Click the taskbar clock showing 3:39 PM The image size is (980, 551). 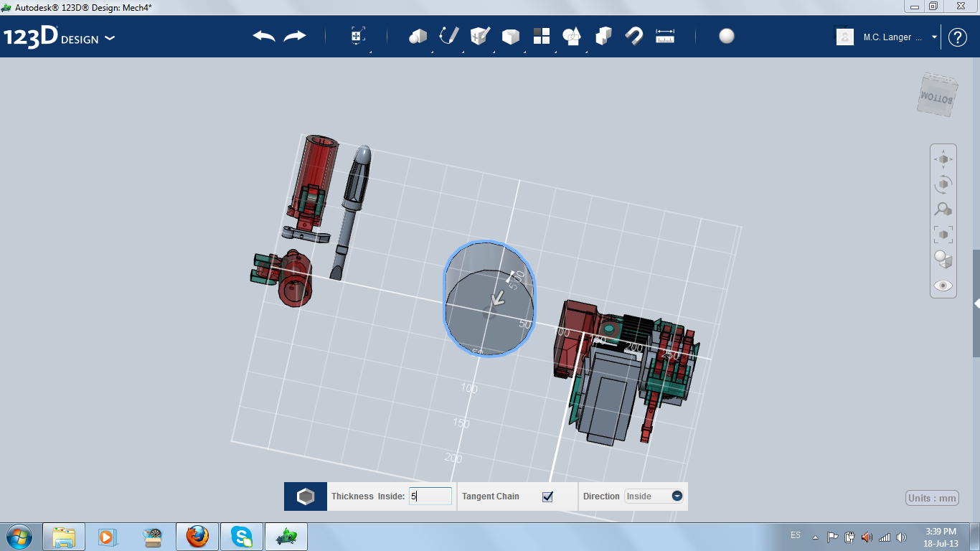[x=941, y=537]
